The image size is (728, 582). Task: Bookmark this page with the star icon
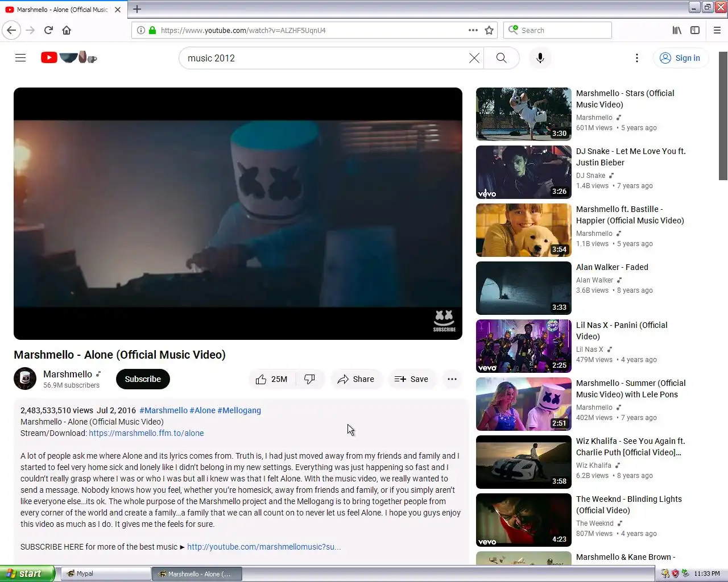[x=489, y=30]
